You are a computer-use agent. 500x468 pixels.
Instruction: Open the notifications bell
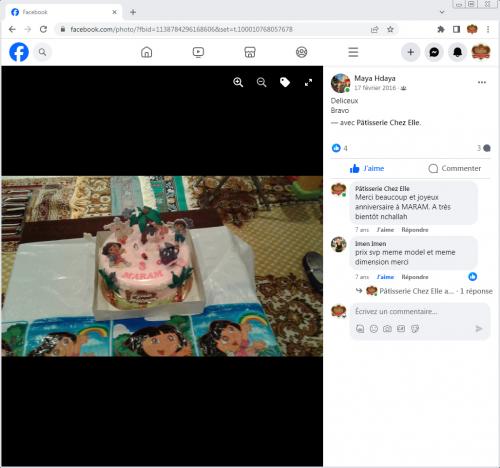[x=457, y=52]
